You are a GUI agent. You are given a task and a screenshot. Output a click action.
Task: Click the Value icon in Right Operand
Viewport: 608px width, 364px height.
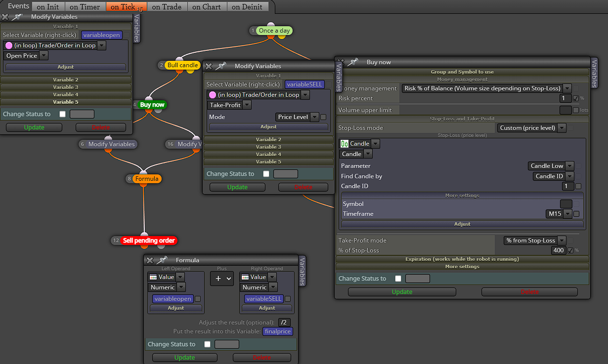tap(245, 277)
